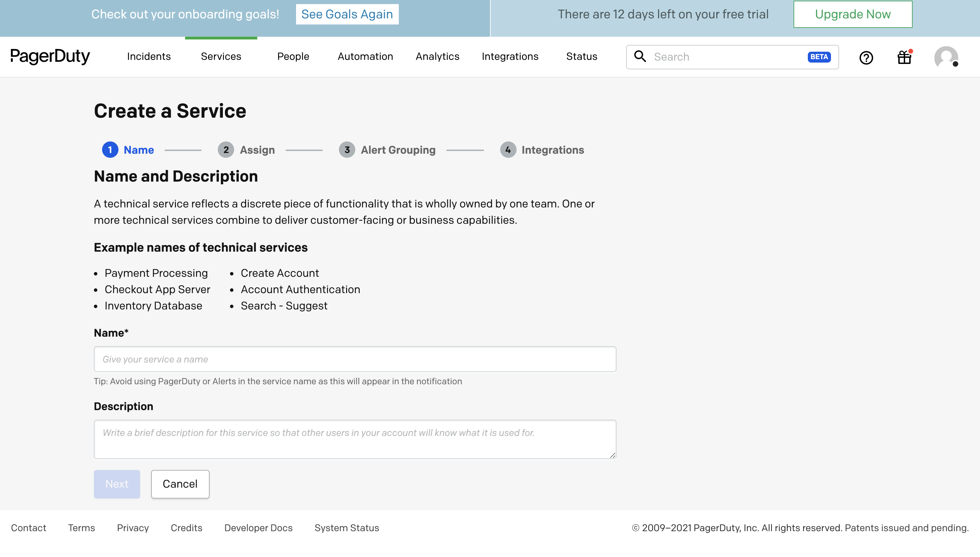Image resolution: width=980 pixels, height=557 pixels.
Task: Click the 'Name and Description' heading
Action: coord(176,176)
